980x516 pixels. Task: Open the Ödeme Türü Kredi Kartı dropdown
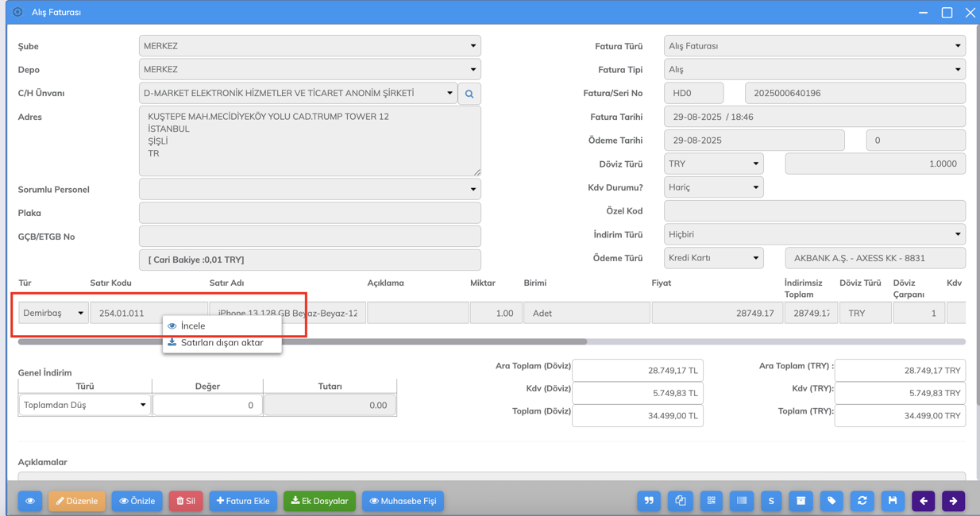click(712, 258)
